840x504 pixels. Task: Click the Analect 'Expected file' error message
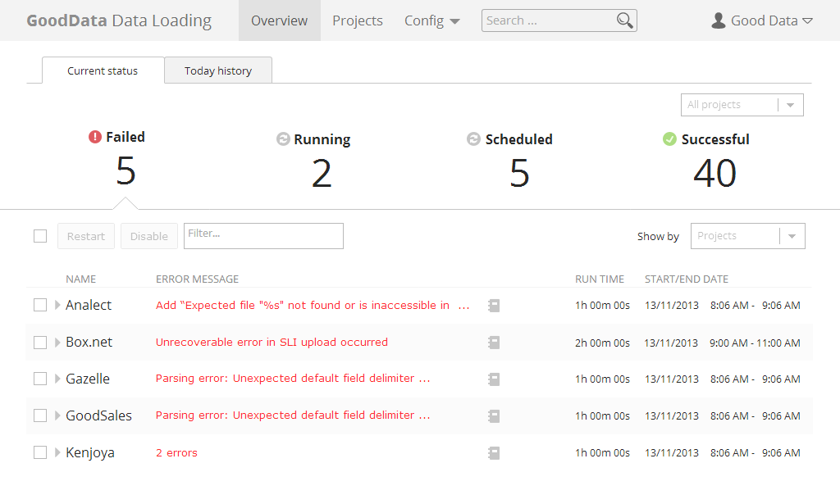point(313,306)
